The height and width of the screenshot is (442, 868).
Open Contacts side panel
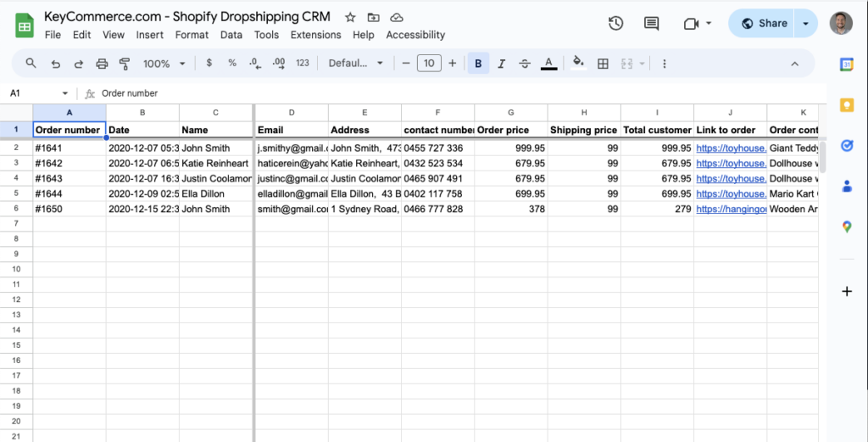pyautogui.click(x=847, y=186)
